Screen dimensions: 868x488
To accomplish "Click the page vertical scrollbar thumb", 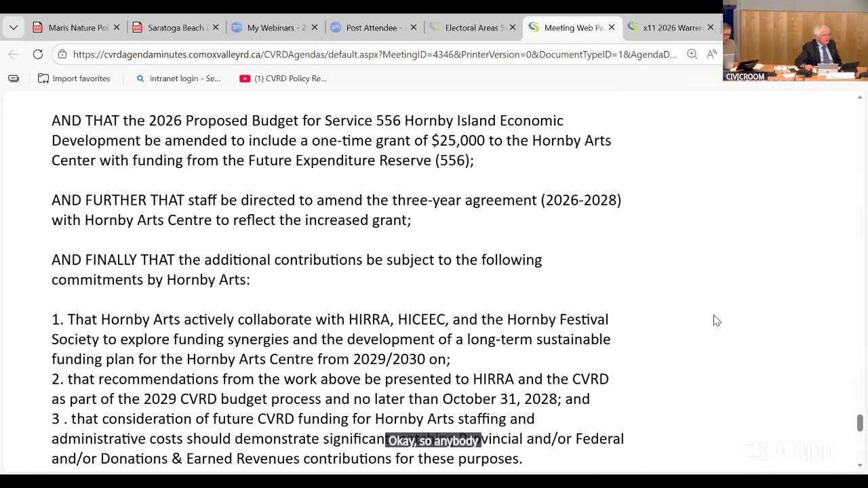I will (860, 423).
